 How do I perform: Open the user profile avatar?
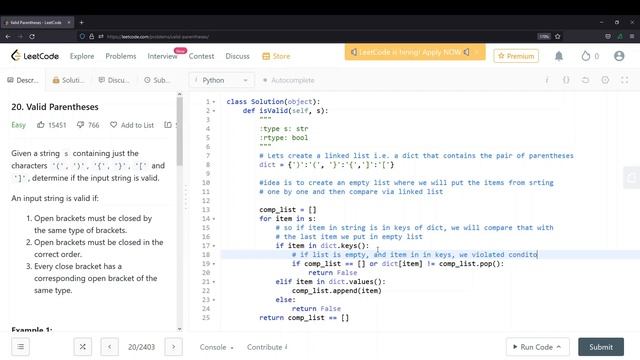tap(619, 56)
